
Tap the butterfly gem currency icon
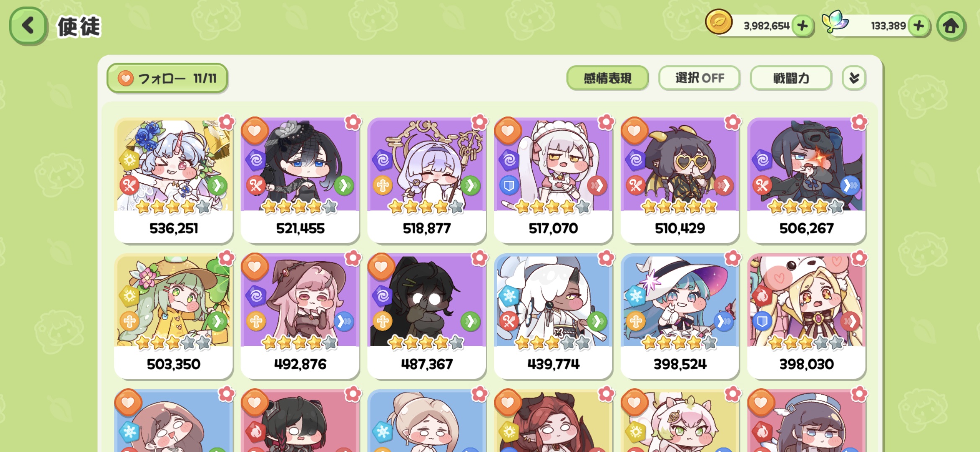[x=834, y=23]
